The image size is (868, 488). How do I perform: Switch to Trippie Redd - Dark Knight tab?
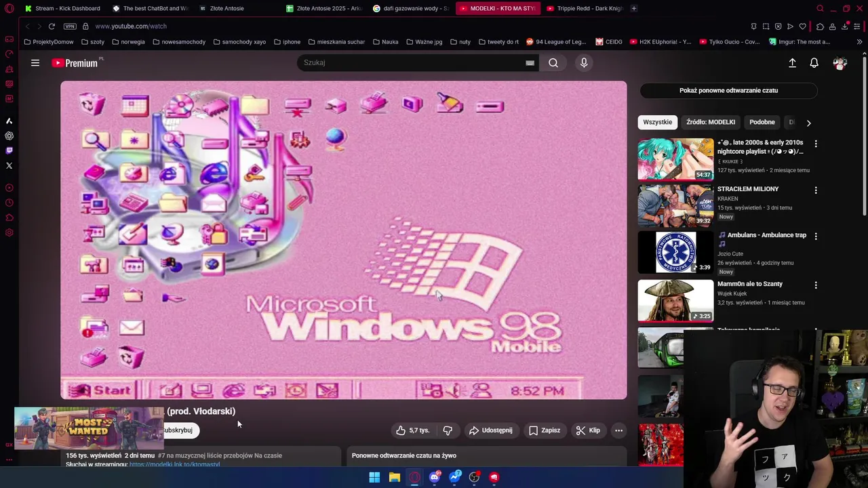584,8
